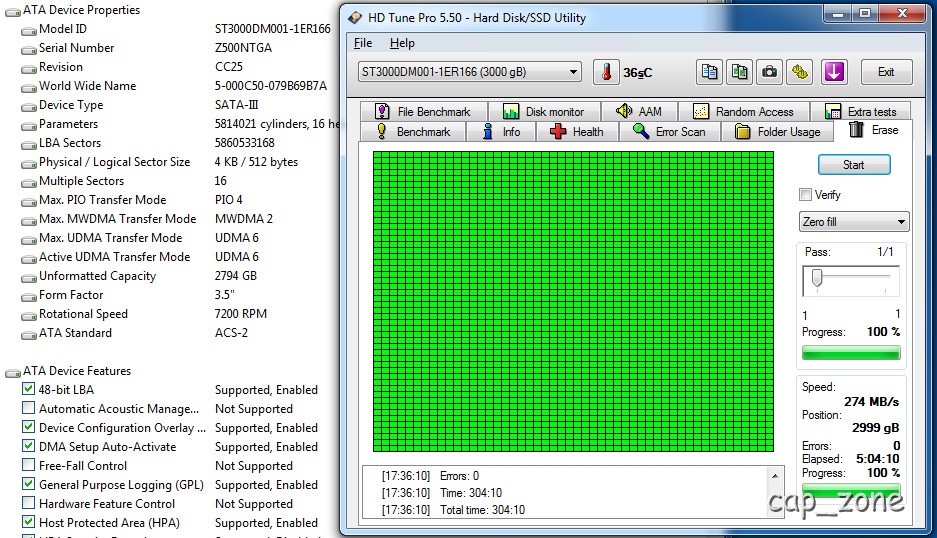Toggle the General Purpose Logging (GPL) checkbox
The height and width of the screenshot is (538, 937).
coord(28,484)
